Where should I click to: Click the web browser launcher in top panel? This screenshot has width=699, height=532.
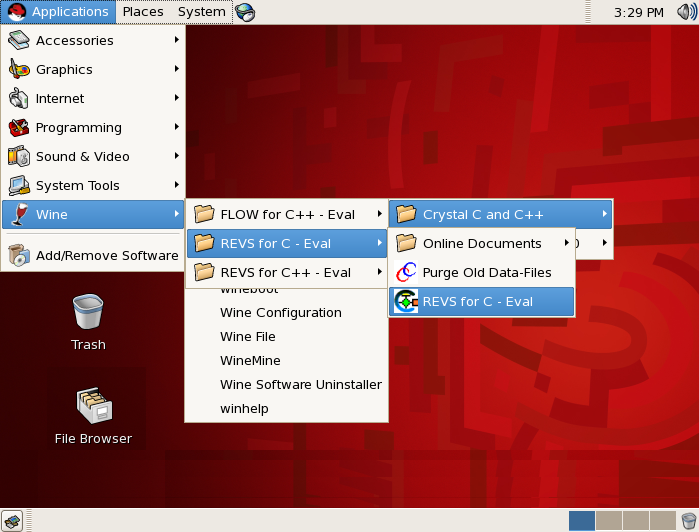245,12
